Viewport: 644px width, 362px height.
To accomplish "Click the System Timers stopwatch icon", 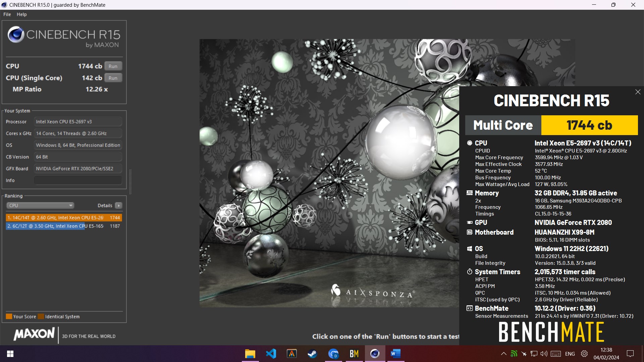I will 470,272.
